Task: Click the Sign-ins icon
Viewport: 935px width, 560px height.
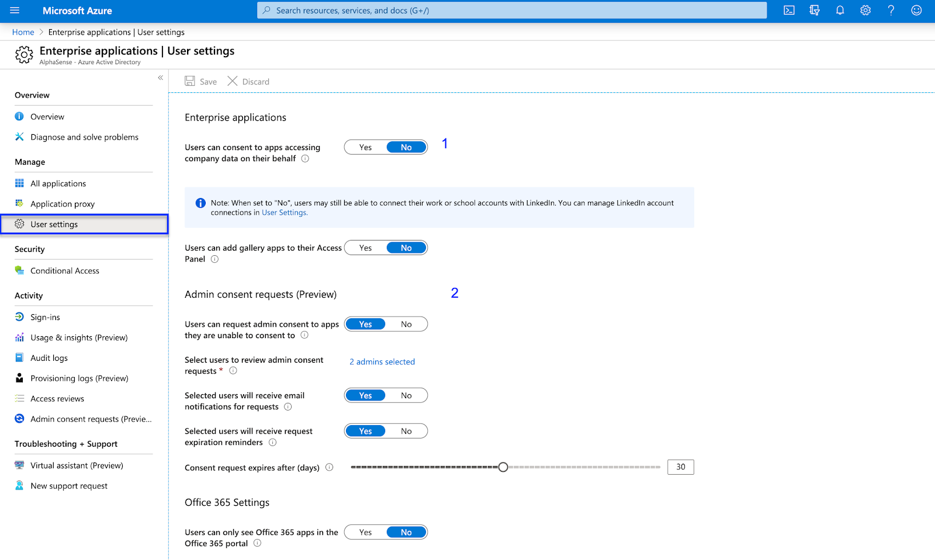Action: point(19,316)
